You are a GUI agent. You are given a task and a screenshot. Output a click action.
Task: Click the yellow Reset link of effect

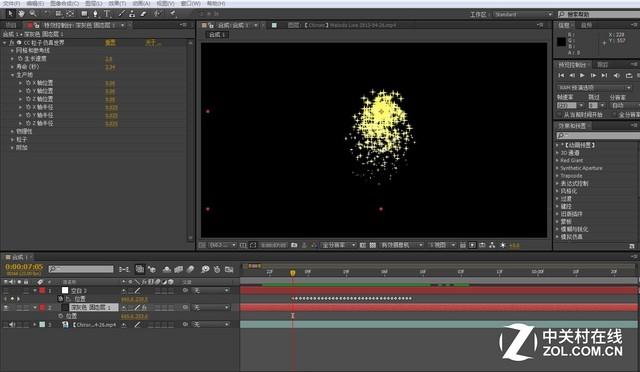(110, 42)
